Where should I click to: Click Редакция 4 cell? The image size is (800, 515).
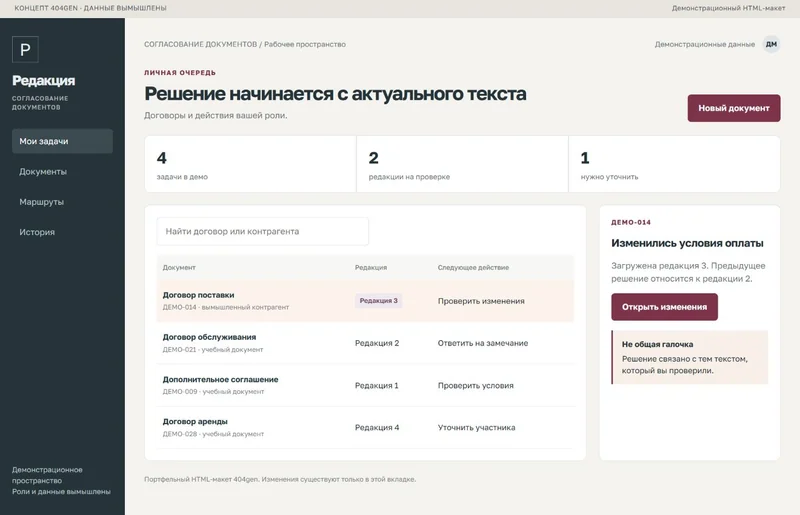pos(377,428)
